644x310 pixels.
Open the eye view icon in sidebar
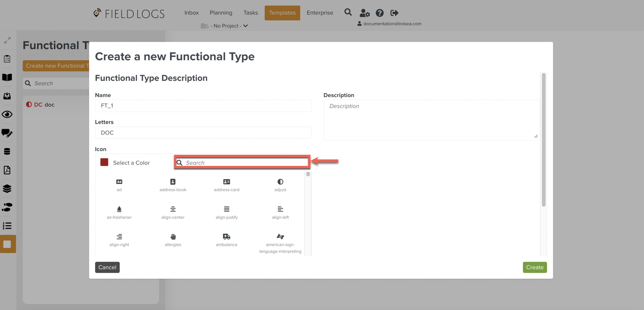tap(7, 114)
